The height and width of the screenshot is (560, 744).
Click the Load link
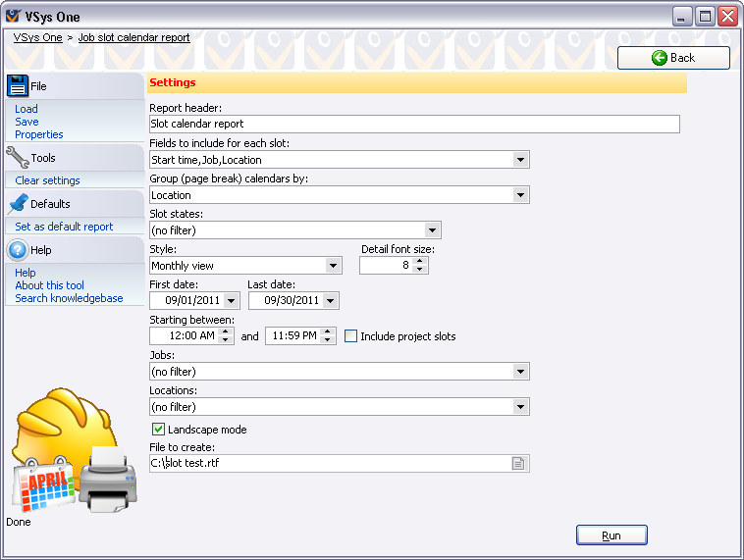point(27,109)
